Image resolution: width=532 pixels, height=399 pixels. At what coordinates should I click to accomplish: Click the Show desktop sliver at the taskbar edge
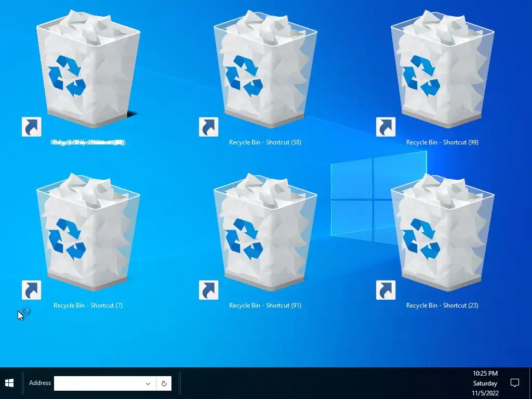530,383
